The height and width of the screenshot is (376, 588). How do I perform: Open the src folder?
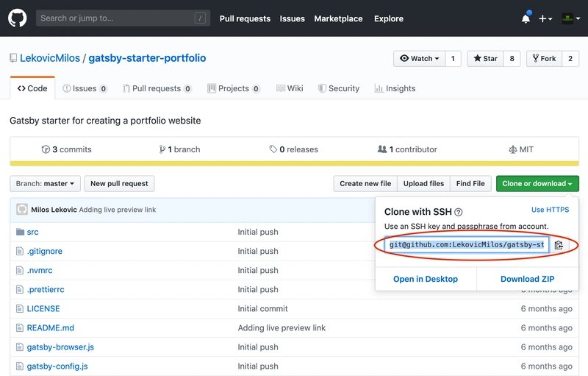pyautogui.click(x=32, y=232)
